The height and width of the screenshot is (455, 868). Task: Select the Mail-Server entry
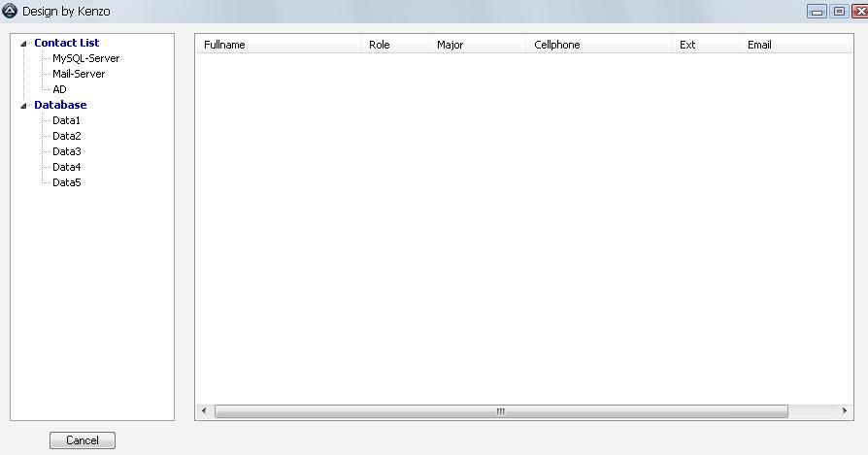click(79, 74)
